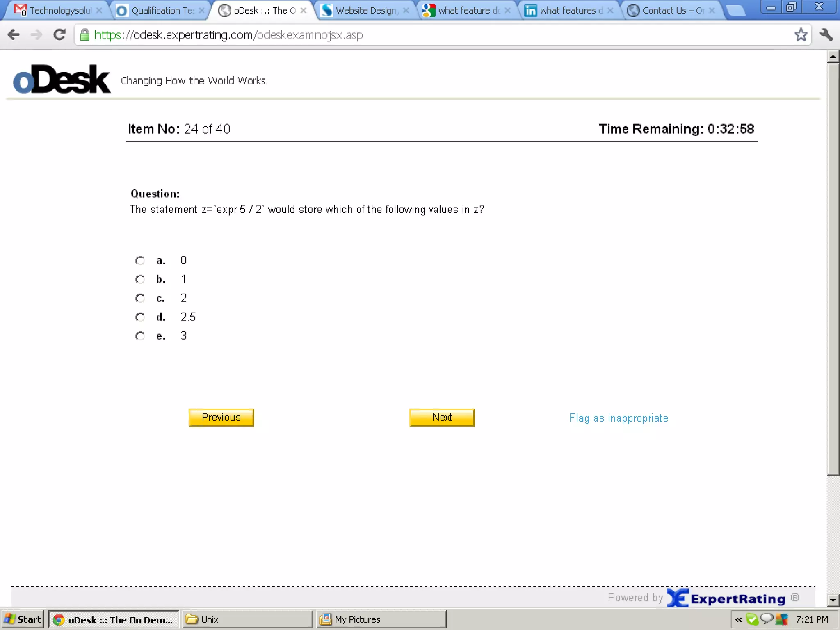Click the green shield tray icon
840x630 pixels.
pyautogui.click(x=752, y=619)
